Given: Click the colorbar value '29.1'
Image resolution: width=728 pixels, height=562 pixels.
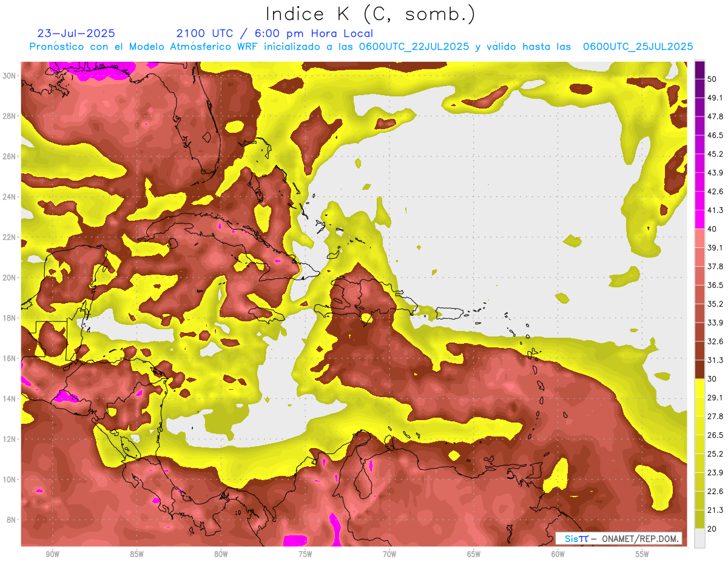Looking at the screenshot, I should 715,398.
